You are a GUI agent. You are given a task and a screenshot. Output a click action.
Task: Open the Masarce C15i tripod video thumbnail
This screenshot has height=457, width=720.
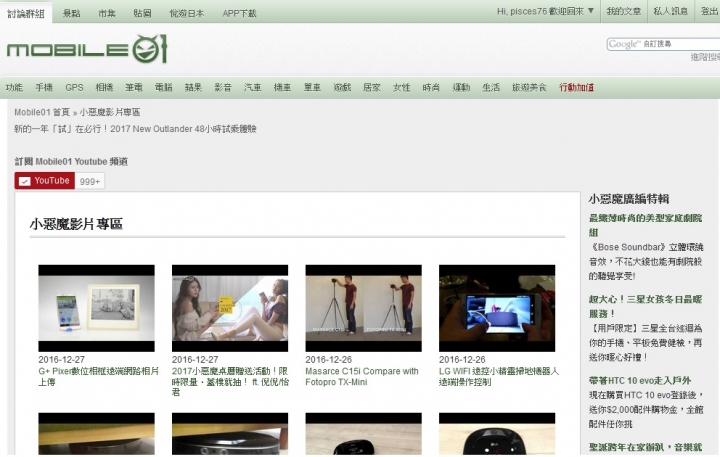click(x=364, y=308)
